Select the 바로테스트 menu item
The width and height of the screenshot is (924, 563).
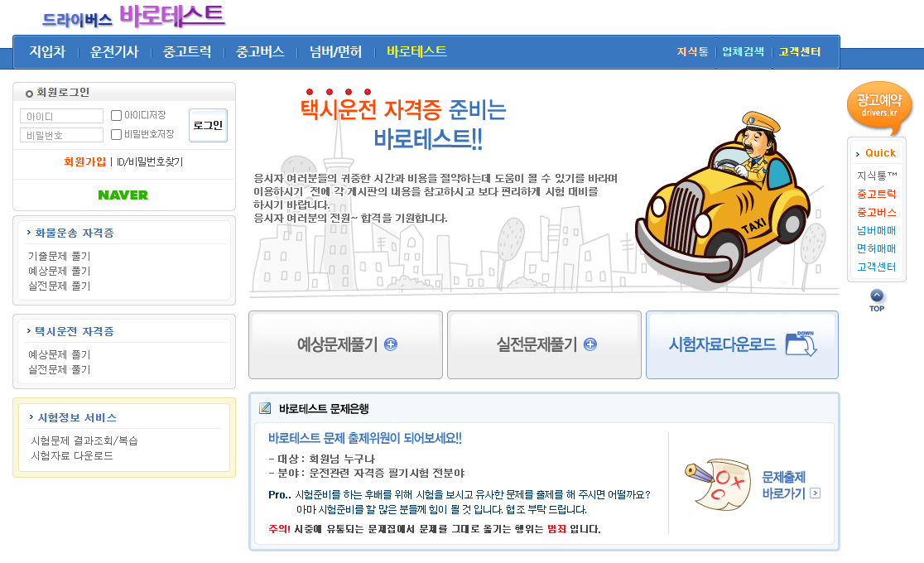416,51
